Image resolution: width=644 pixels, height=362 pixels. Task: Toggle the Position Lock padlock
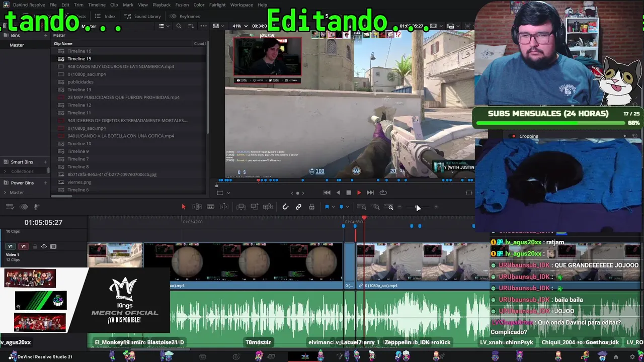click(312, 207)
